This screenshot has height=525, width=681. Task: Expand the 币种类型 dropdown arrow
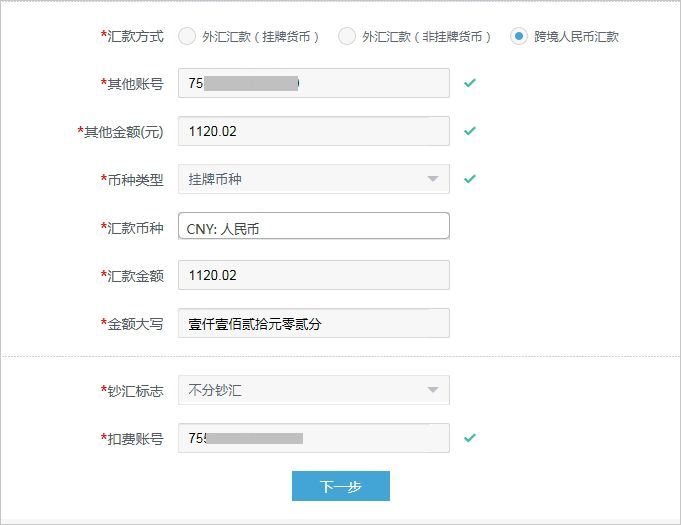click(x=432, y=179)
